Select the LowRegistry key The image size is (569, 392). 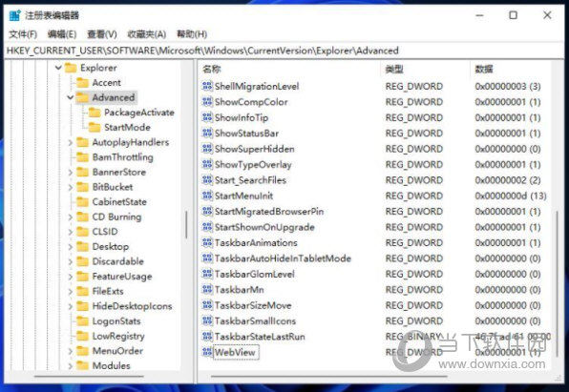coord(118,336)
